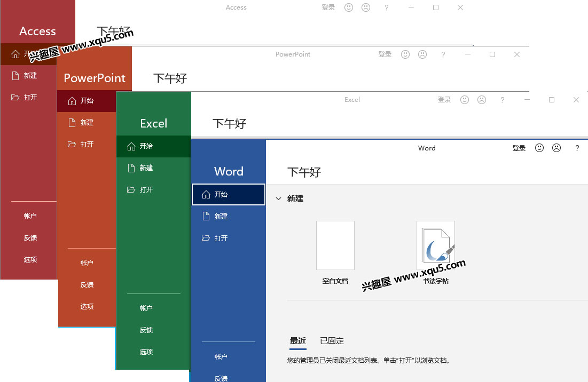
Task: Open 帐户 (Account) in the PowerPoint sidebar
Action: 87,262
